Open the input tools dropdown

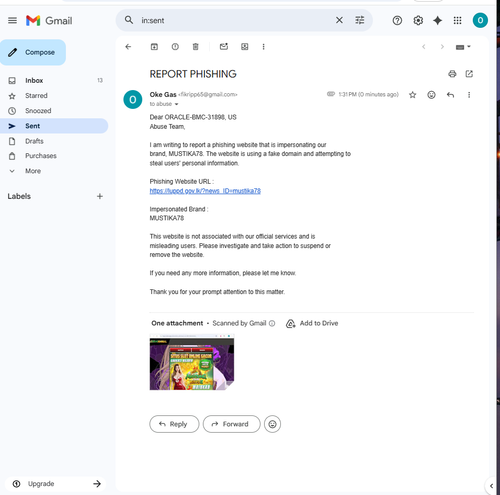[463, 47]
